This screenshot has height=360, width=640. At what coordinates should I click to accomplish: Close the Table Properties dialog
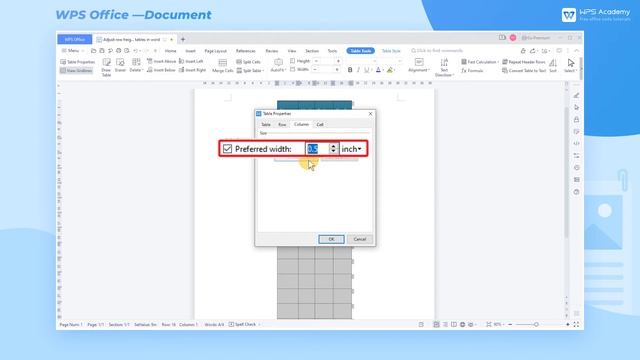point(370,114)
